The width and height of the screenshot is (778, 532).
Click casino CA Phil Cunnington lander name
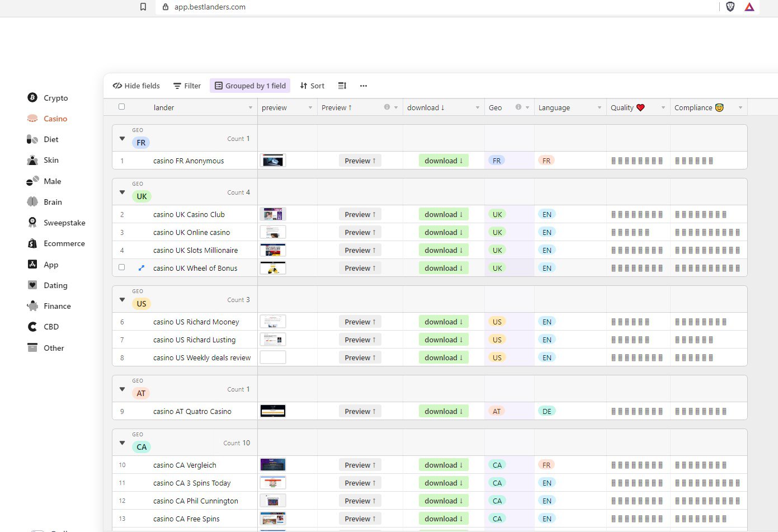[x=196, y=501]
